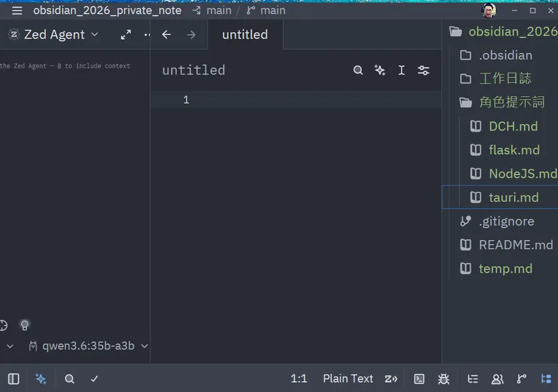Toggle left dock panel icon
This screenshot has height=392, width=558.
click(13, 379)
